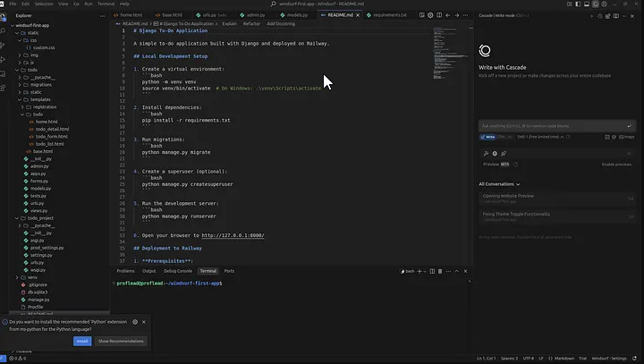Toggle bottom panel layout icon

pyautogui.click(x=587, y=4)
